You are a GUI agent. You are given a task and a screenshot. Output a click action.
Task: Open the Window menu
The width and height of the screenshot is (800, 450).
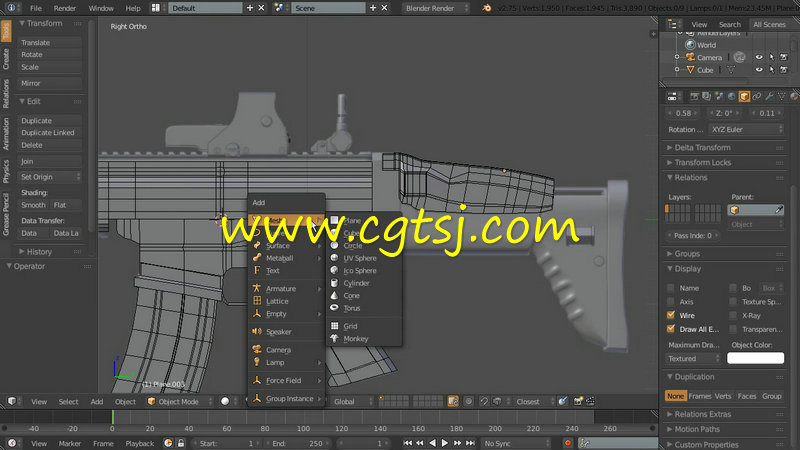101,8
